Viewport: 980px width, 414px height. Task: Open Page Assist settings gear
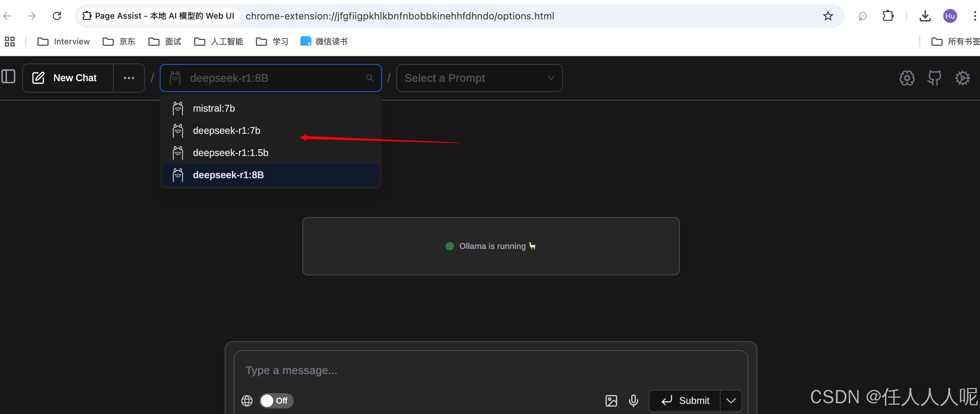[963, 78]
